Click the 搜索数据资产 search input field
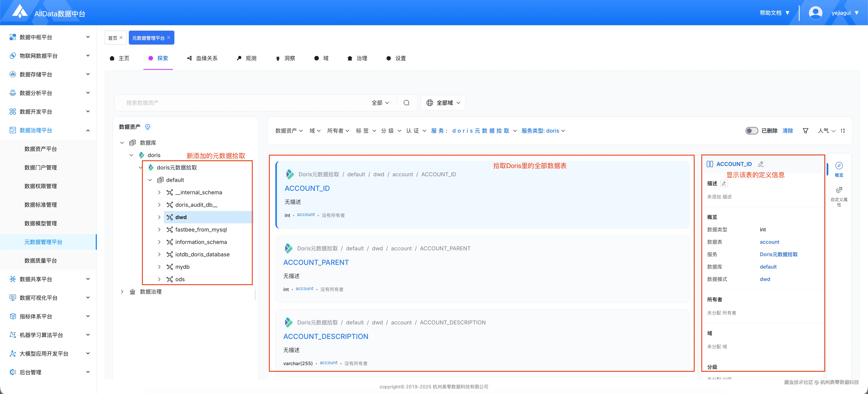This screenshot has width=868, height=394. pyautogui.click(x=236, y=103)
